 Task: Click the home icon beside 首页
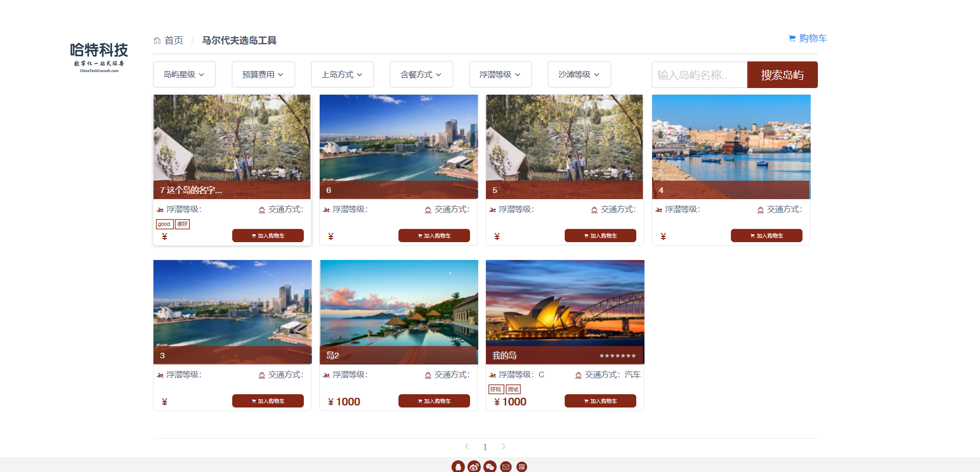tap(157, 40)
